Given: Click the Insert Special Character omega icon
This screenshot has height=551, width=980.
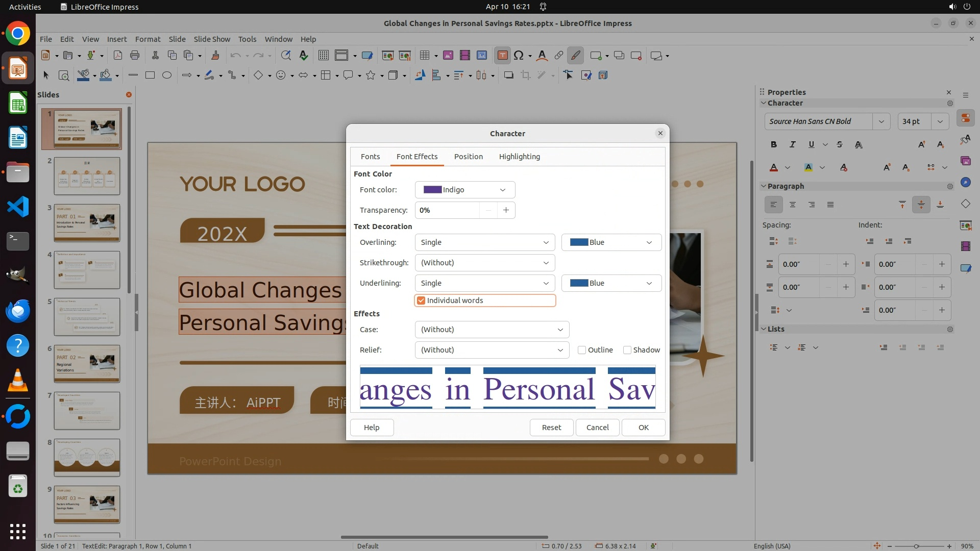Looking at the screenshot, I should tap(519, 56).
